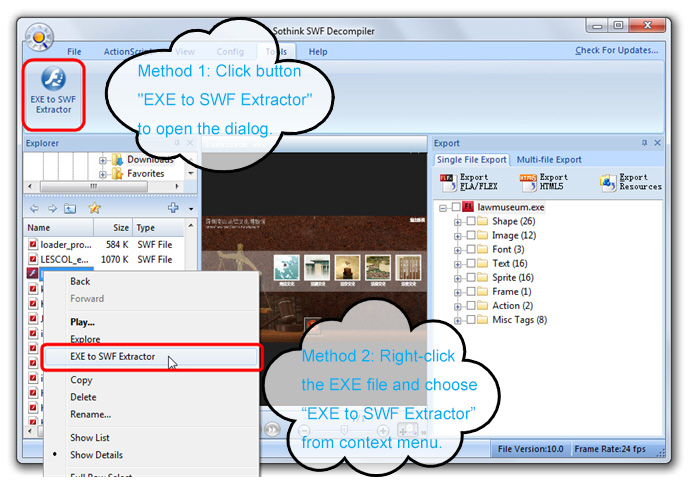
Task: Sort files by the Name column header
Action: pos(58,228)
